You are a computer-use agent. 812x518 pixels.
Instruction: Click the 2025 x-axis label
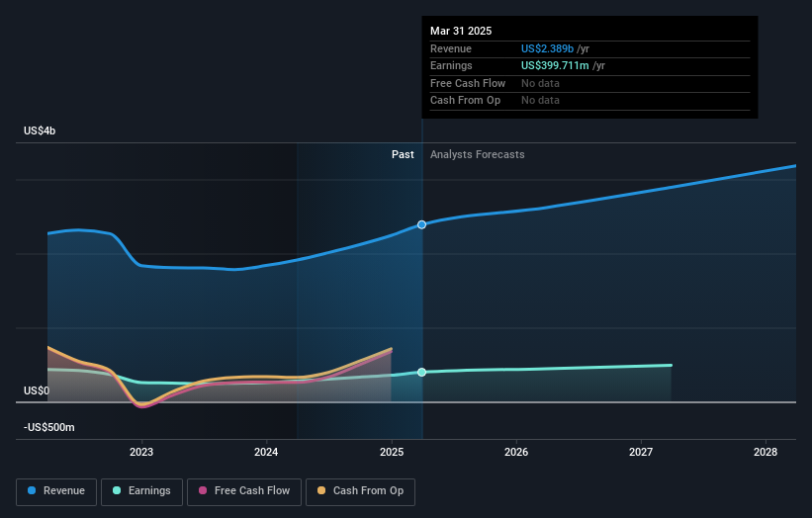click(392, 452)
